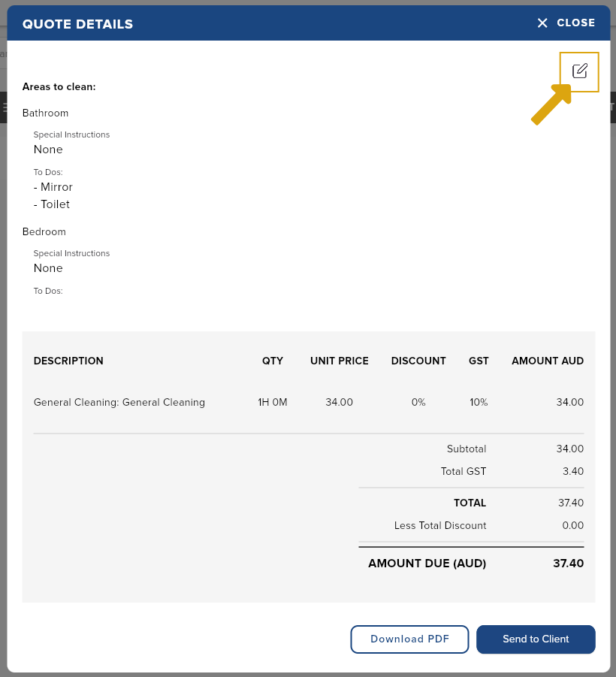Click the DESCRIPTION column header
Screen dimensions: 616x677
click(68, 361)
